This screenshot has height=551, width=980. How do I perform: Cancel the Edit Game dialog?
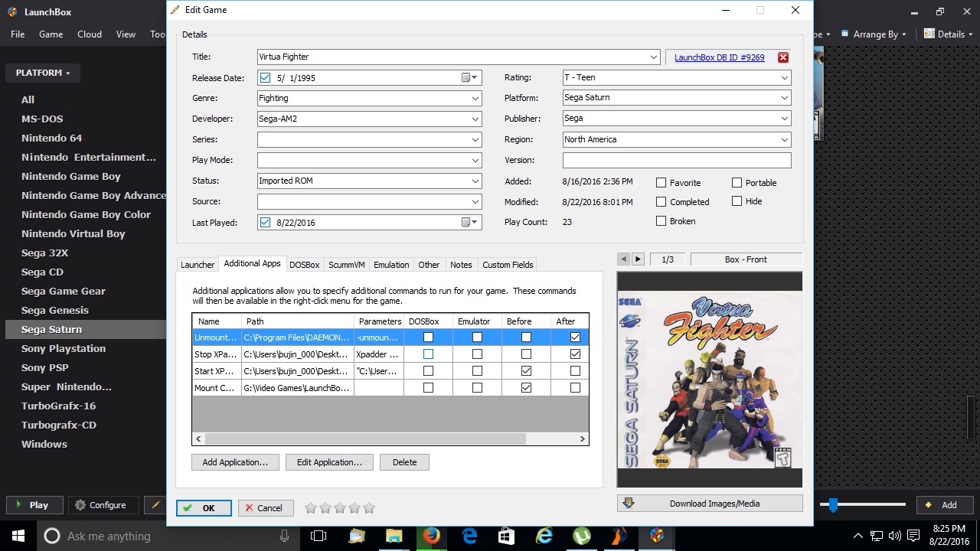266,508
